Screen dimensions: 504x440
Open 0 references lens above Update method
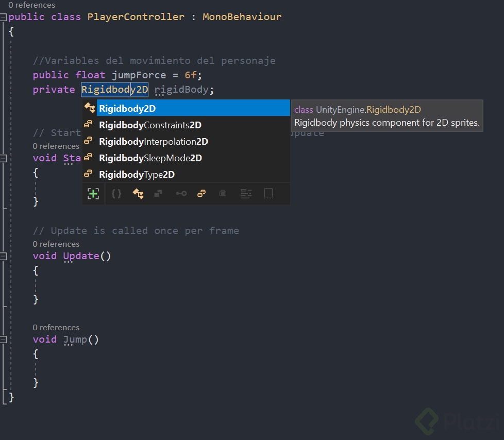(x=56, y=244)
